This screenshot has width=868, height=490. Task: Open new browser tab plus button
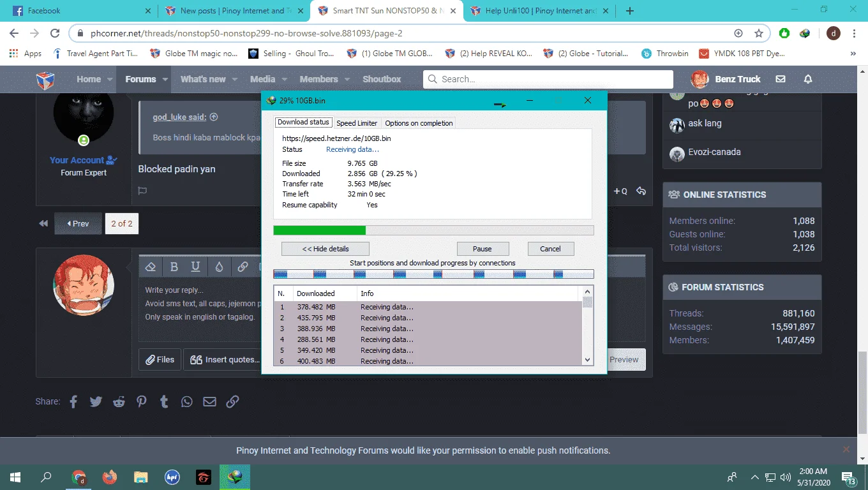click(x=630, y=11)
